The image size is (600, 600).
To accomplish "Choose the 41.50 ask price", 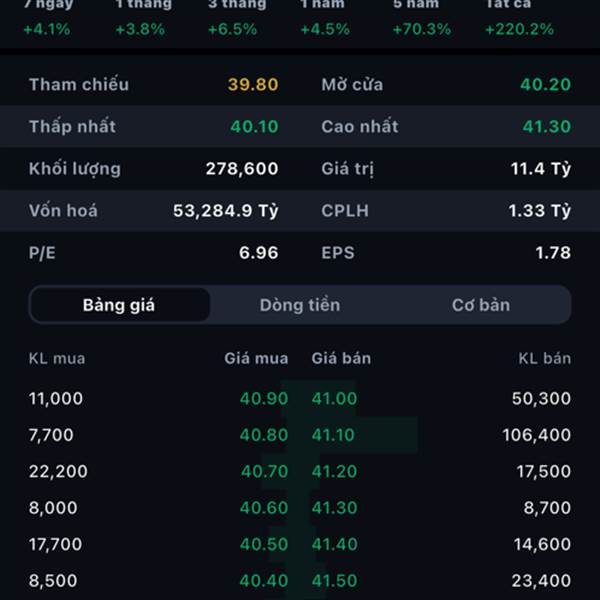I will coord(334,581).
